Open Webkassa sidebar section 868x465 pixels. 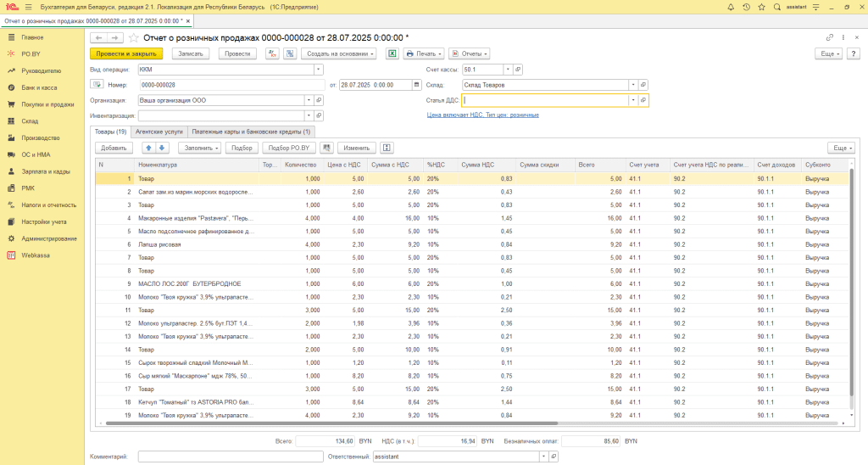(x=35, y=255)
